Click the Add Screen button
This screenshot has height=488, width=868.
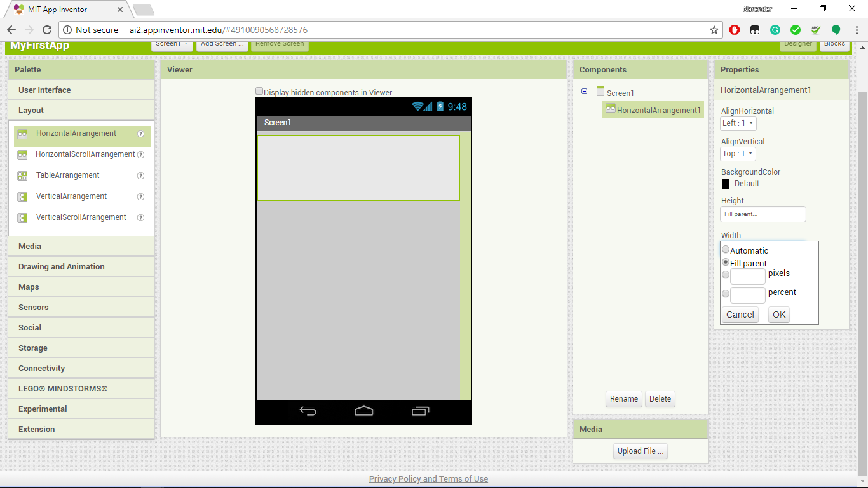(x=222, y=44)
